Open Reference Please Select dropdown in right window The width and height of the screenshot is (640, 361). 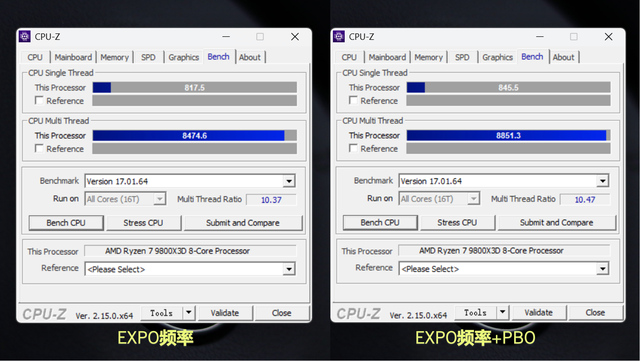click(x=504, y=269)
